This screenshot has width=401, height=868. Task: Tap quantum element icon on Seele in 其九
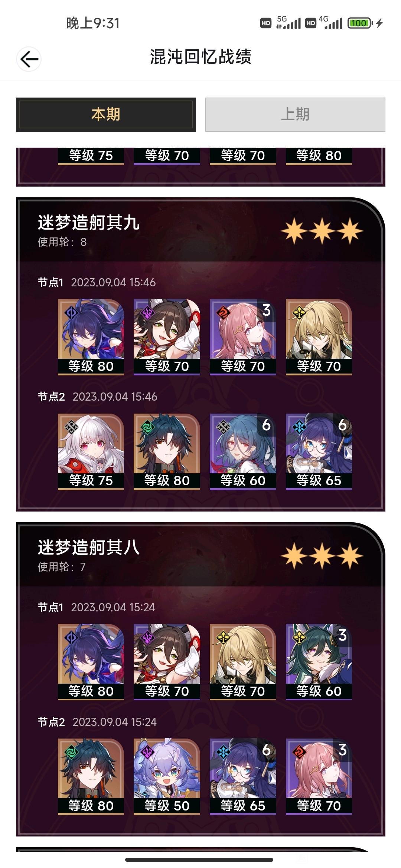[71, 313]
